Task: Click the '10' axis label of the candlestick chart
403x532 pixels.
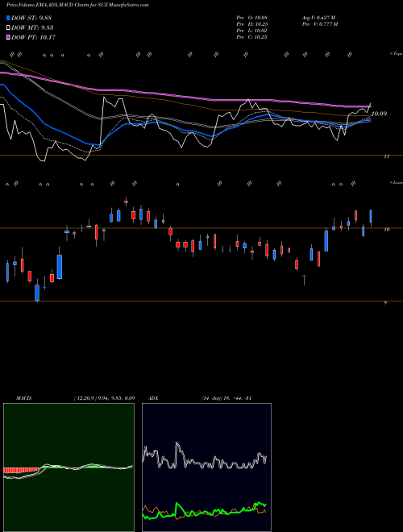Action: (386, 230)
